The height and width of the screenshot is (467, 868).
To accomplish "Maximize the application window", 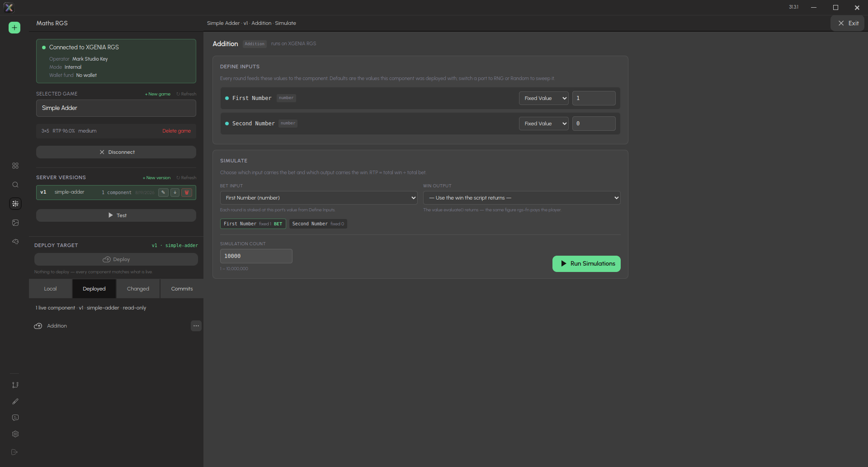I will point(835,7).
